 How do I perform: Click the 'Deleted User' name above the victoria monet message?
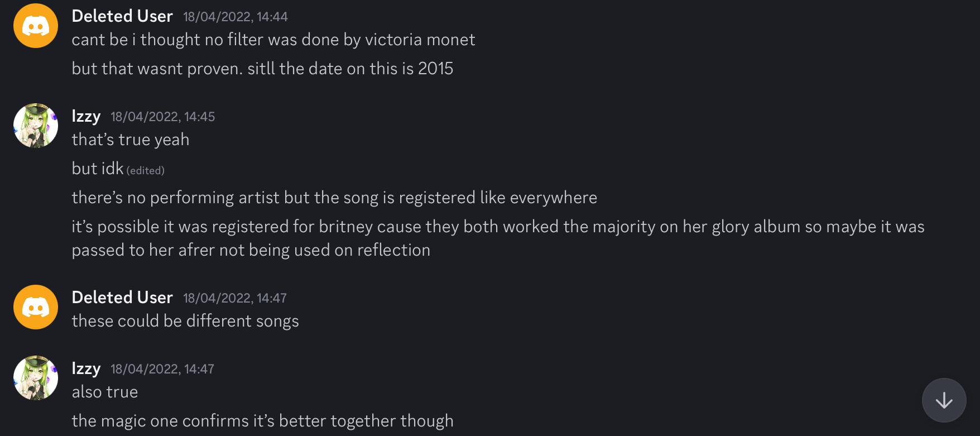point(122,16)
